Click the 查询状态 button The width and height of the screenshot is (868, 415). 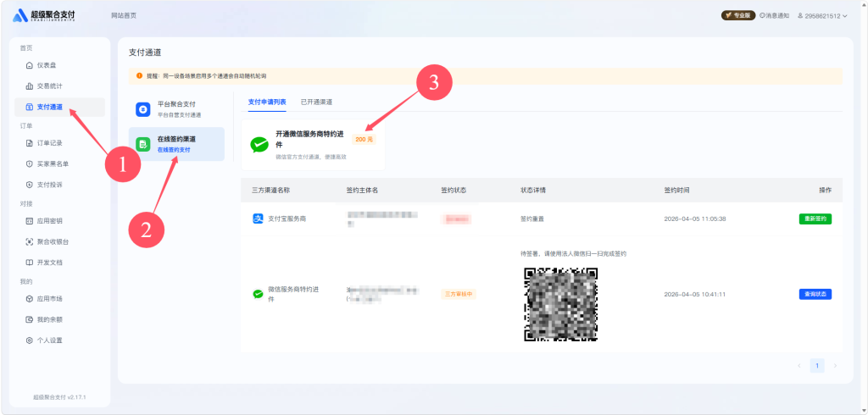tap(815, 295)
